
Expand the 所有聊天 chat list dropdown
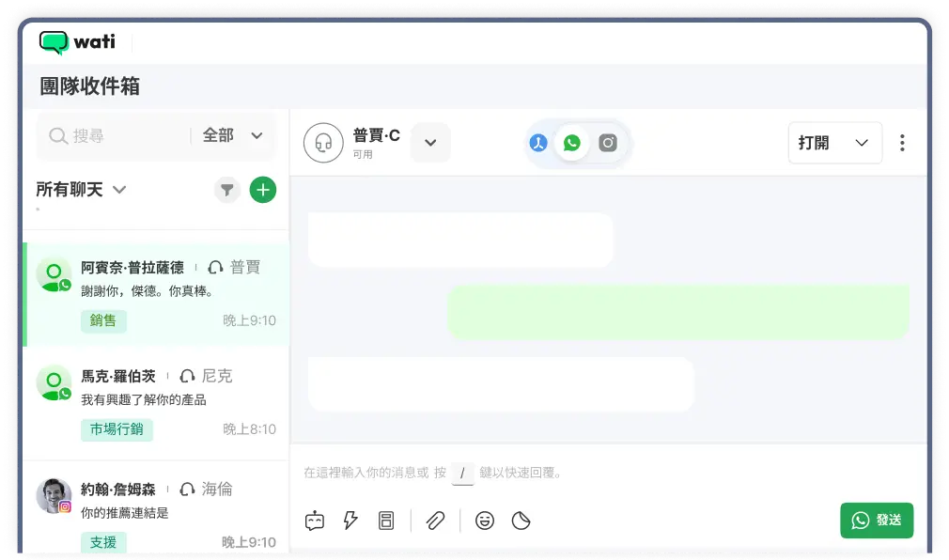[119, 190]
